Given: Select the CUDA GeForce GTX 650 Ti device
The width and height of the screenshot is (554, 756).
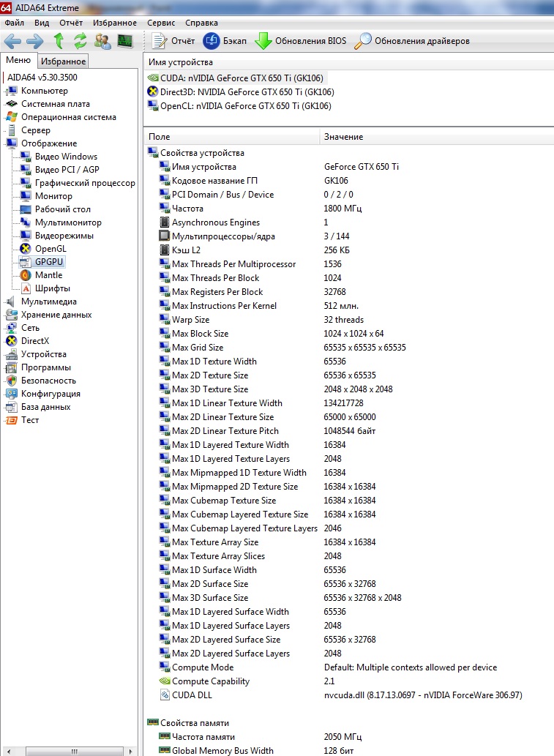Looking at the screenshot, I should 241,78.
